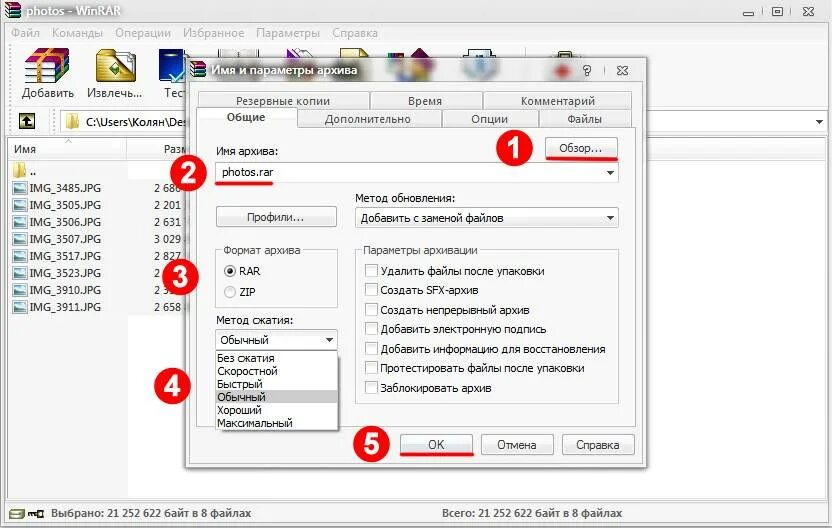Click the WinRAR books icon in title bar
This screenshot has height=528, width=832.
12,10
